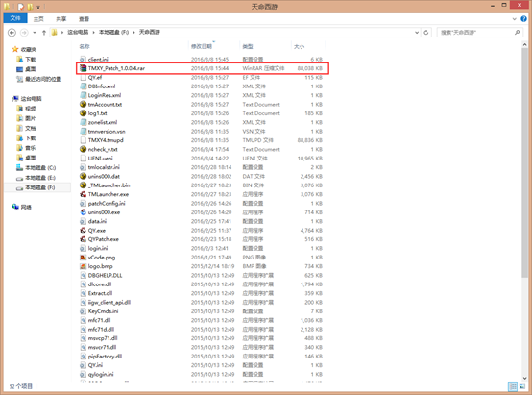Sort by 类型 column header
532x395 pixels.
(x=248, y=46)
